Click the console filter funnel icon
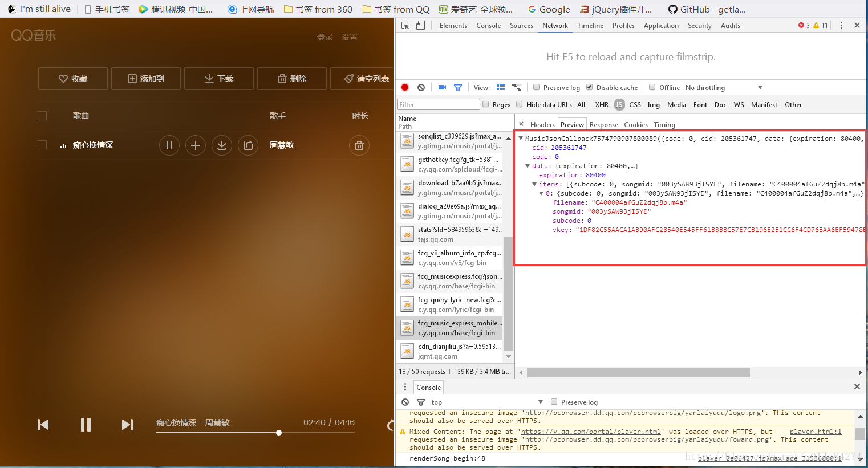The height and width of the screenshot is (468, 868). [421, 402]
